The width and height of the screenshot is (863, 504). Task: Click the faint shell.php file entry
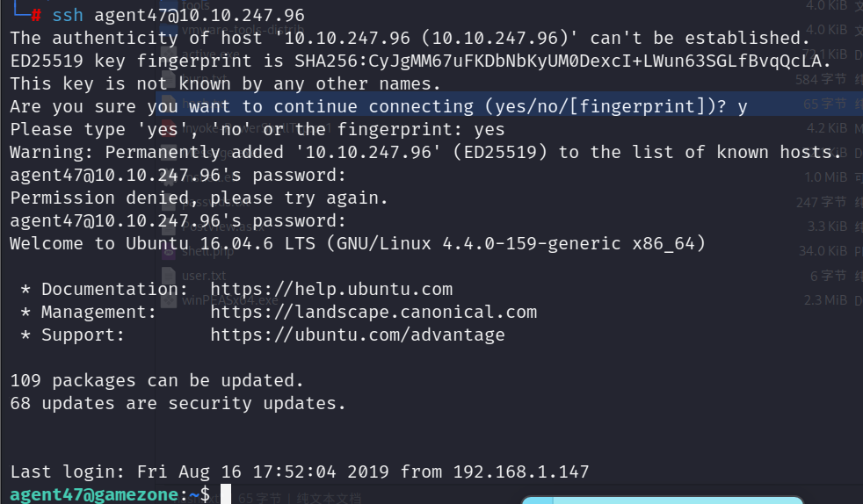tap(207, 251)
